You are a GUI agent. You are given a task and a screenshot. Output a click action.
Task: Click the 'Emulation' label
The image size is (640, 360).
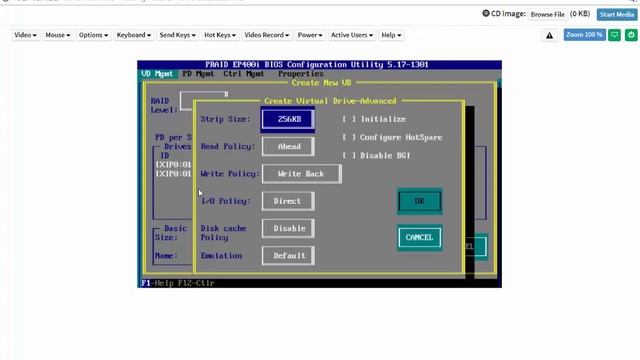point(221,256)
